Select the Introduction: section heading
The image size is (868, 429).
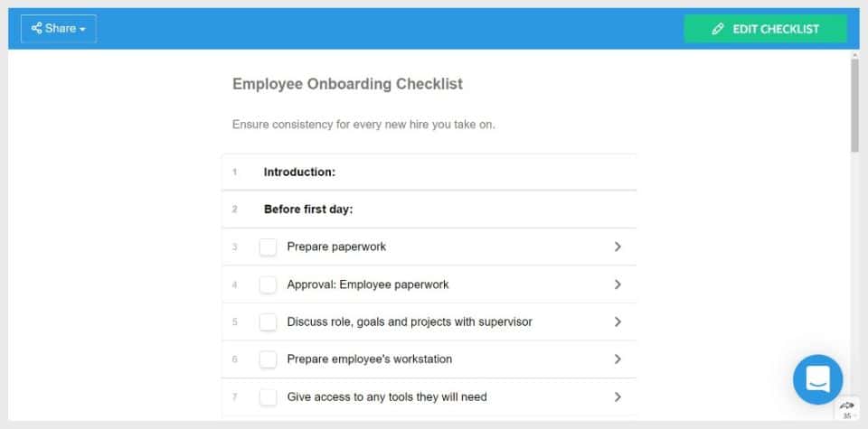tap(299, 172)
